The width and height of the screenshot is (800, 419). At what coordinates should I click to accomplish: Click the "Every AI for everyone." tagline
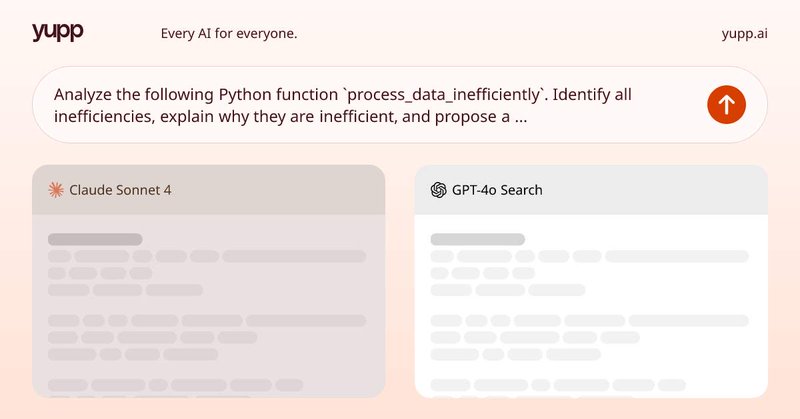pyautogui.click(x=229, y=33)
